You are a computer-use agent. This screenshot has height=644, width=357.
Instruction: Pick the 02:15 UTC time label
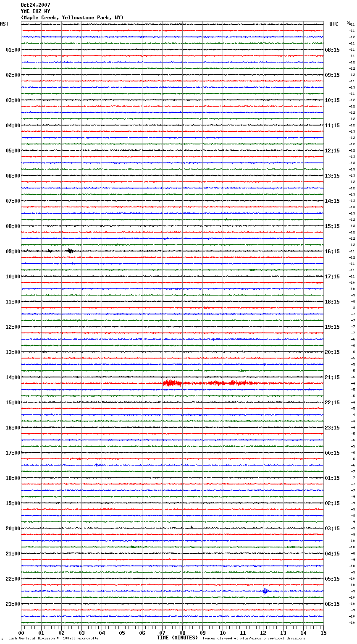(332, 503)
